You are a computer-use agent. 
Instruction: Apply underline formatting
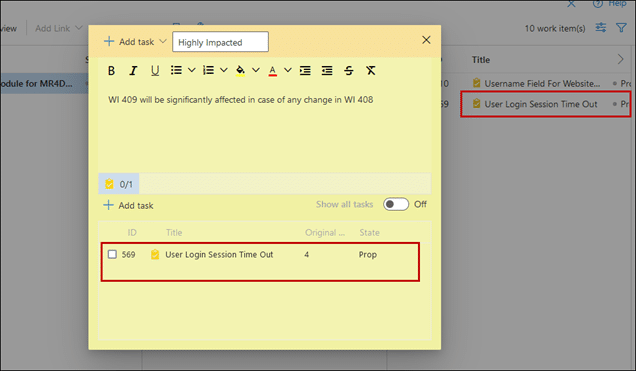(x=155, y=71)
